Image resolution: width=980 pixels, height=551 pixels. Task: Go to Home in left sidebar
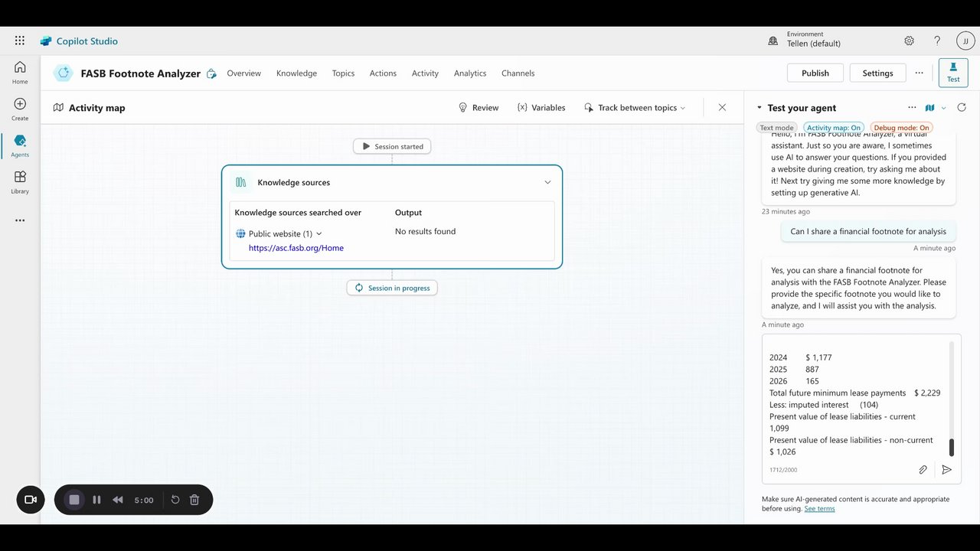pos(20,73)
